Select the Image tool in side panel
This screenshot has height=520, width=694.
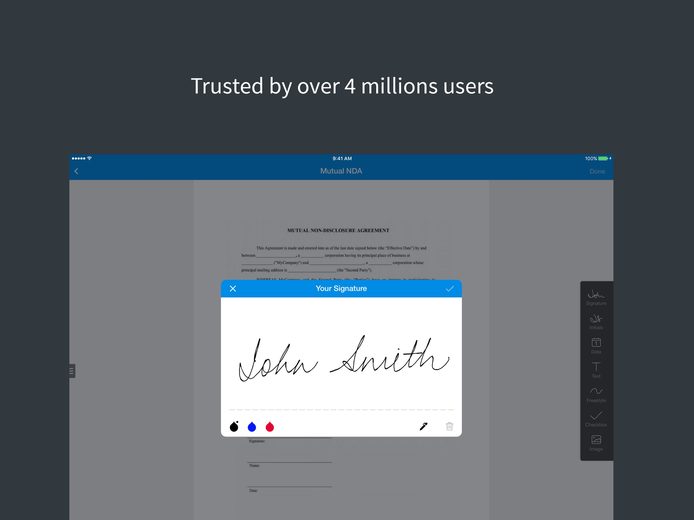(596, 443)
